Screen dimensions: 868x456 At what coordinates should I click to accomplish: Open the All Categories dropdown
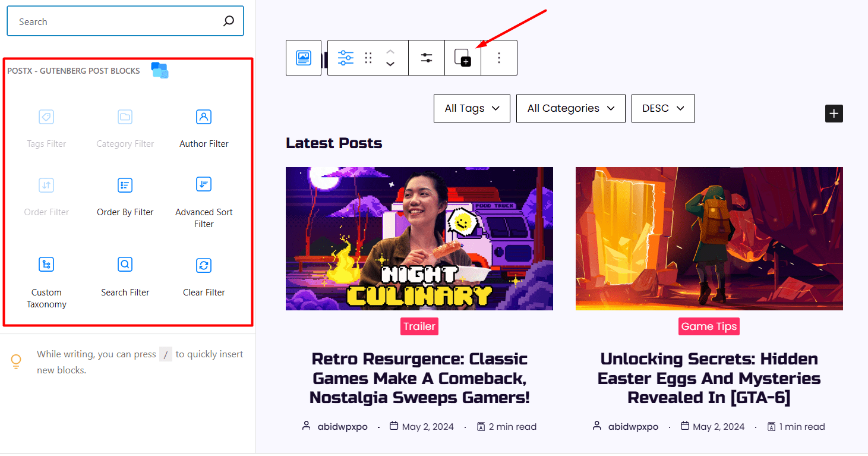[x=570, y=108]
